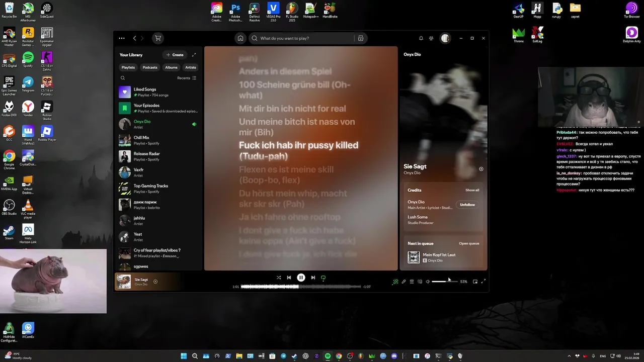
Task: Filter library by Playlists
Action: click(128, 67)
